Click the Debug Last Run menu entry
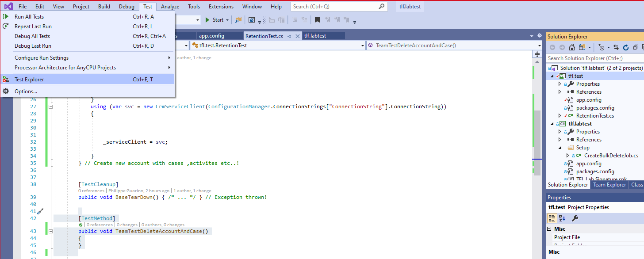The image size is (644, 259). pos(88,46)
